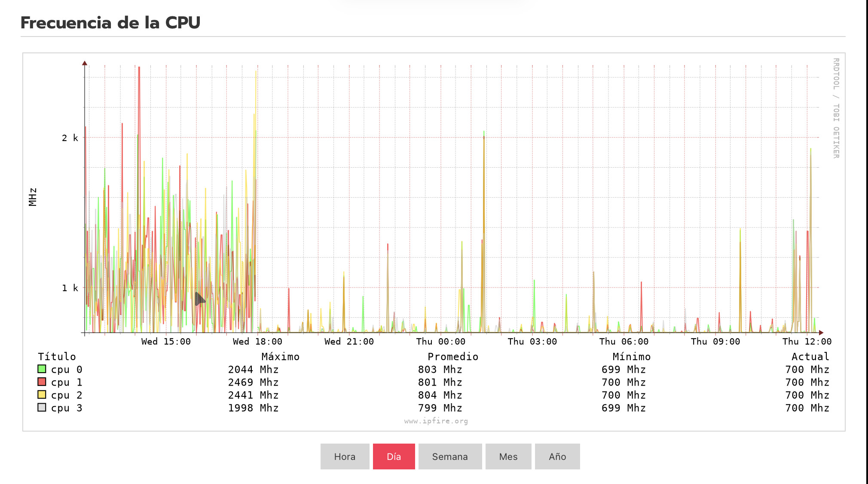The image size is (868, 484).
Task: Click the cpu 1 maximum 2469 Mhz value
Action: [x=253, y=382]
